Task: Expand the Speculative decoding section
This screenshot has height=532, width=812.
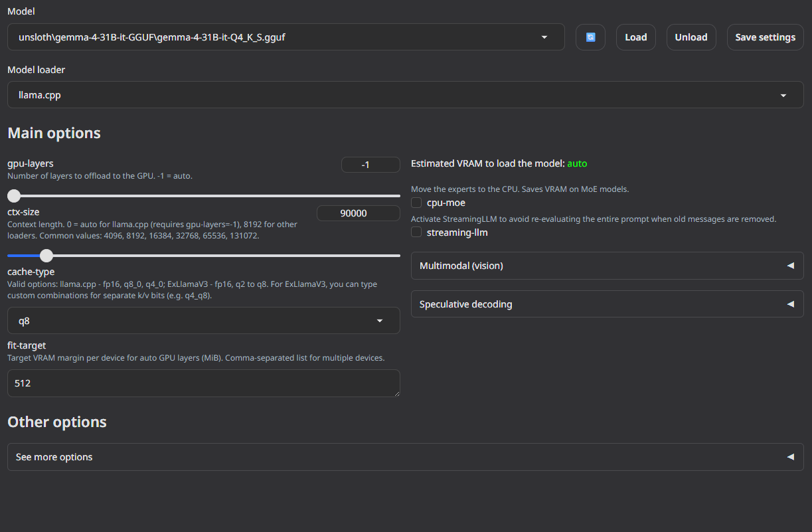Action: (608, 304)
